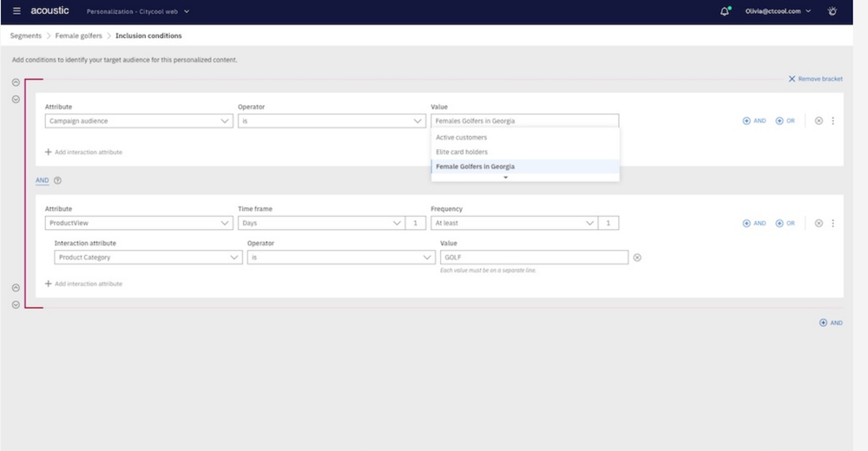Open the Product Category interaction attribute dropdown
This screenshot has height=451, width=868.
(x=148, y=258)
